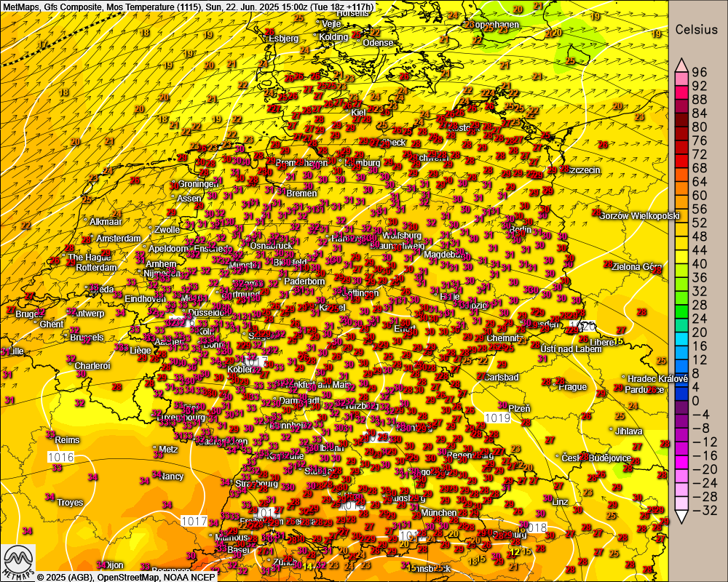The image size is (728, 582).
Task: Click the Celsius legend title
Action: coord(697,30)
